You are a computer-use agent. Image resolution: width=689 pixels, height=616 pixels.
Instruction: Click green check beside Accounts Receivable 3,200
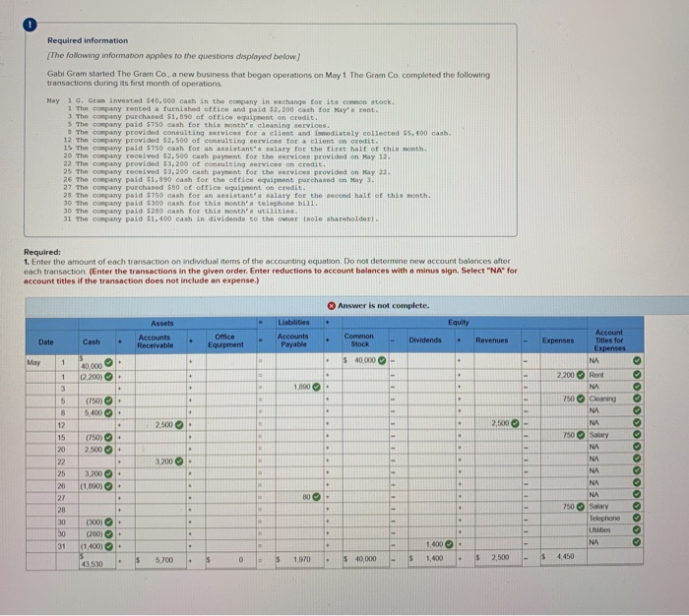[179, 462]
